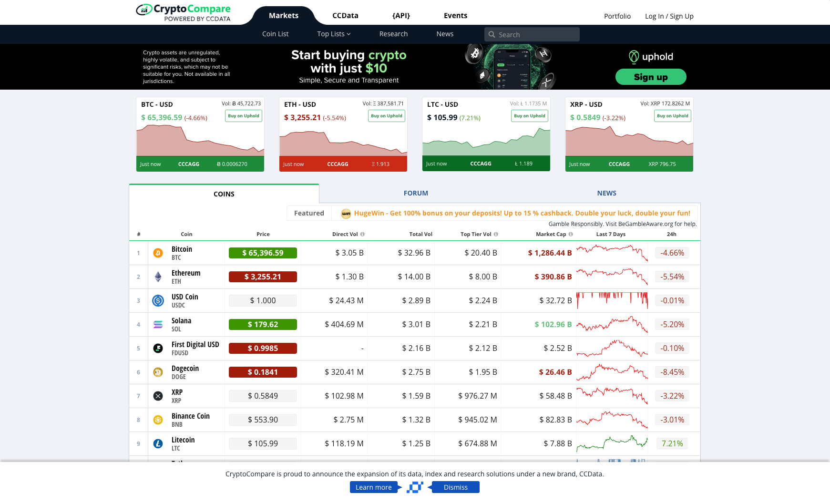Click the Solana price $ 179.62 button
Viewport: 830px width, 504px height.
click(x=263, y=325)
